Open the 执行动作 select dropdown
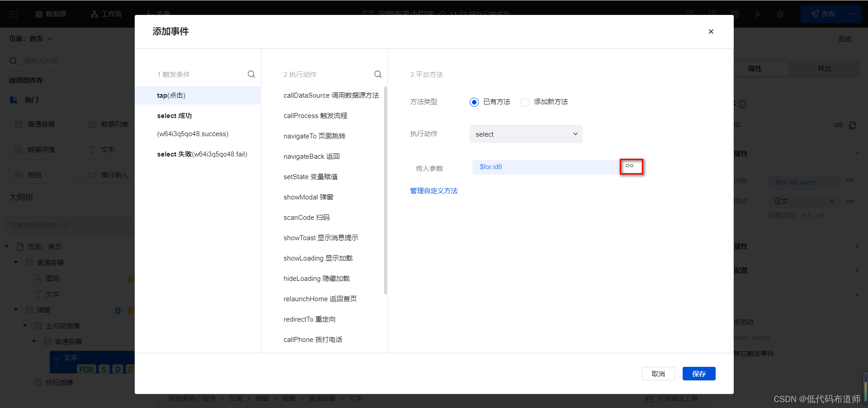Viewport: 868px width, 408px height. point(526,134)
